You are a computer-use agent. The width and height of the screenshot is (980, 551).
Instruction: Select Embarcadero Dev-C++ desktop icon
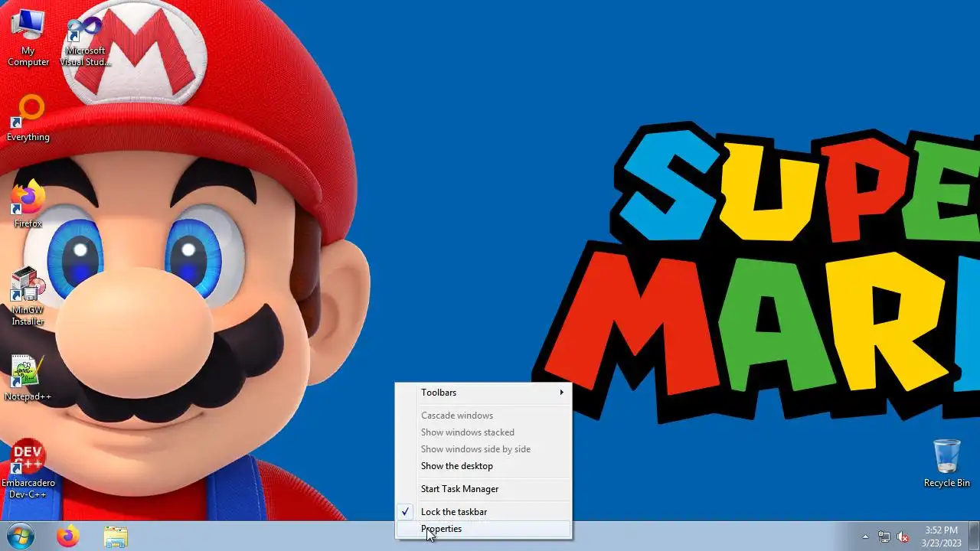point(28,470)
